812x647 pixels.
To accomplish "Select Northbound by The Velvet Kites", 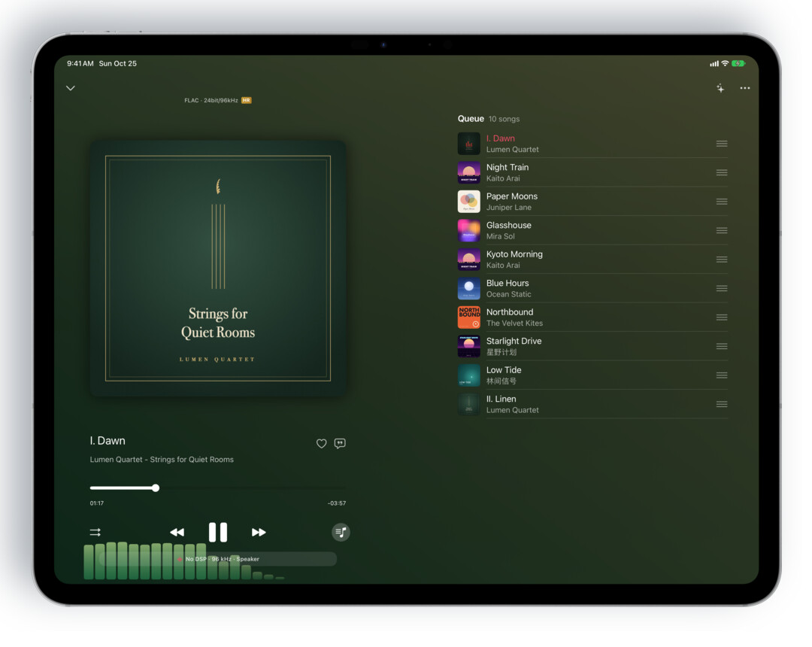I will pos(592,317).
